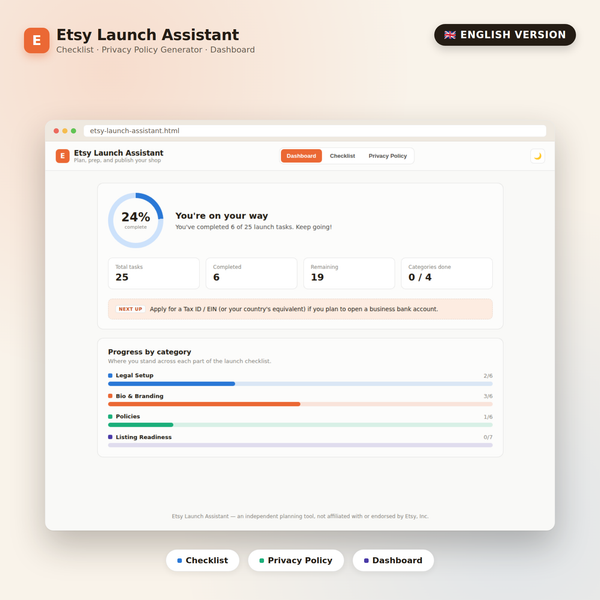Click the Legal Setup progress bar
Viewport: 600px width, 600px height.
(300, 384)
